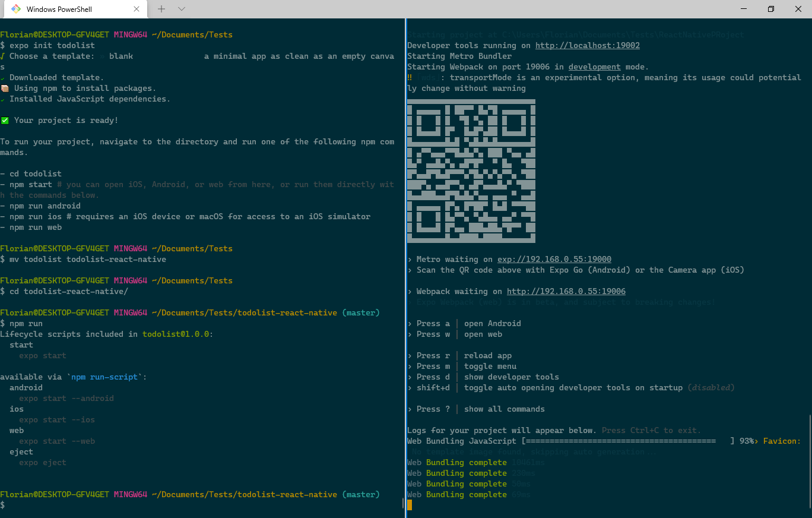The height and width of the screenshot is (518, 812).
Task: Close the Windows Terminal window
Action: pyautogui.click(x=798, y=9)
